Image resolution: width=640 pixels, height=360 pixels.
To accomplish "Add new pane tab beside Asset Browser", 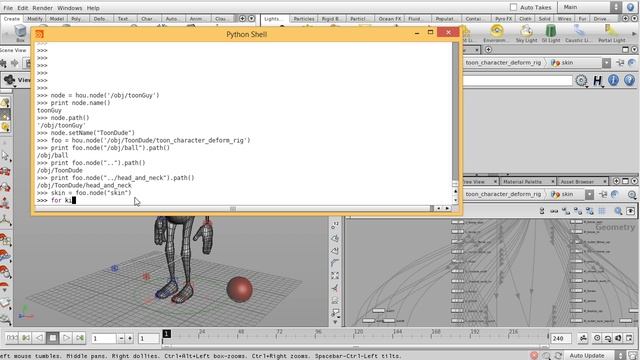I will tap(616, 181).
